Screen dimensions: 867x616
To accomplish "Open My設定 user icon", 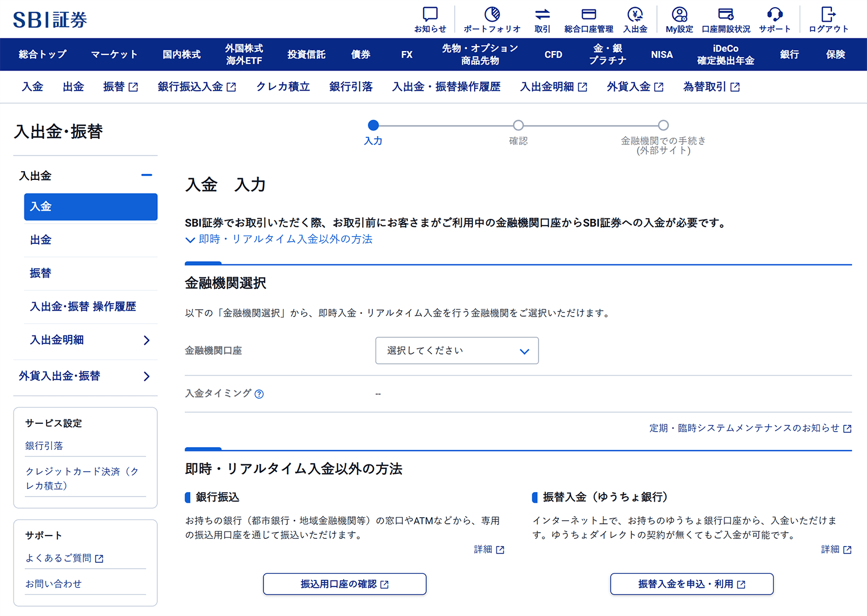I will click(679, 14).
